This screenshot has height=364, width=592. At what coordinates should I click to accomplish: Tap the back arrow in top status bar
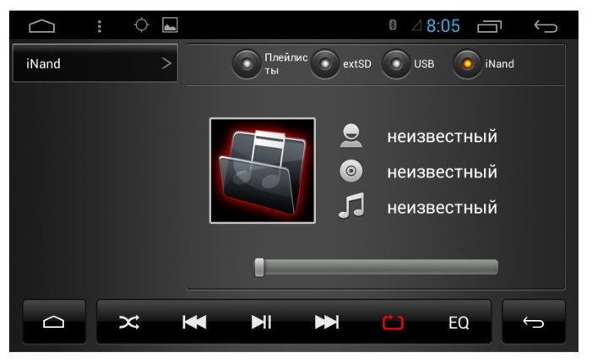pos(546,26)
